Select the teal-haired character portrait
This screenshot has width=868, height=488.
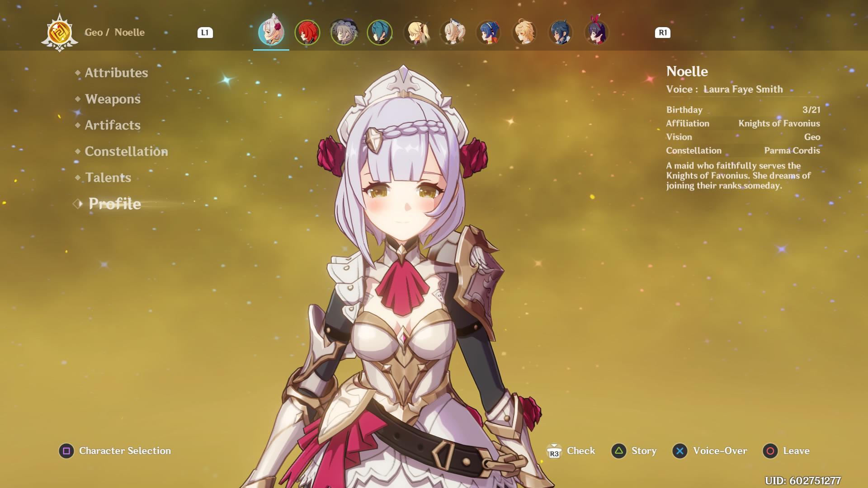point(380,33)
